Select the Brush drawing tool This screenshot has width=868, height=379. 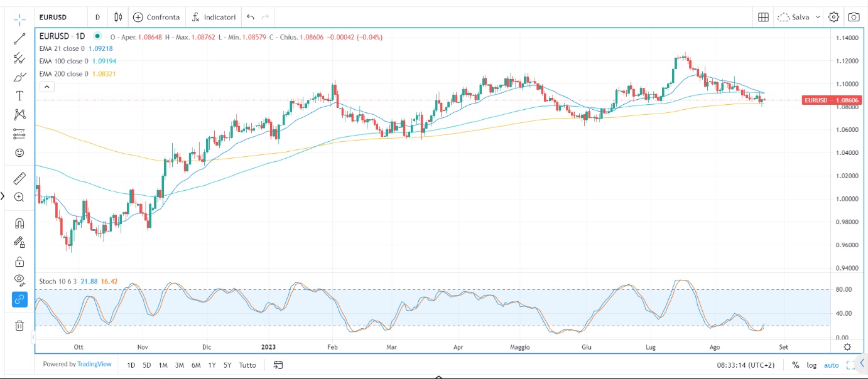[19, 76]
